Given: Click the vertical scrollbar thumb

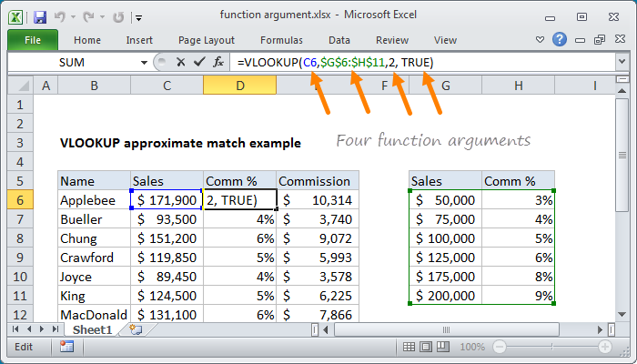Looking at the screenshot, I should coord(622,155).
